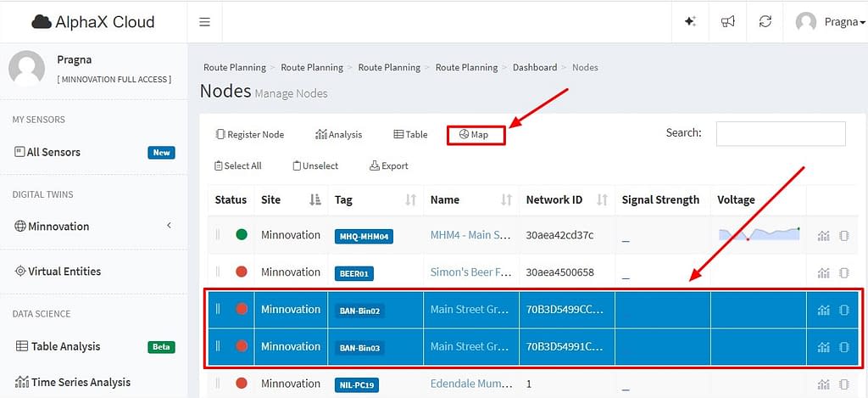Click the voltage sparkline for MHQ-MHM04

(759, 233)
